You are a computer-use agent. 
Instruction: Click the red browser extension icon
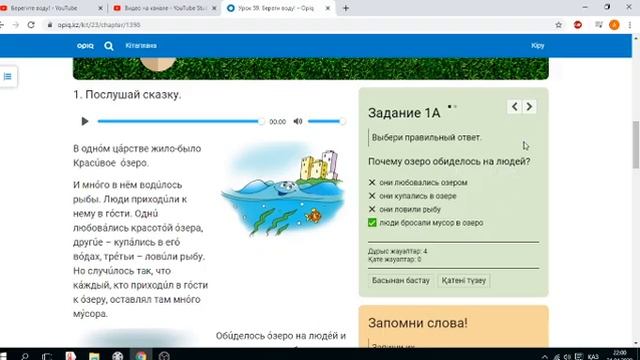(x=578, y=25)
